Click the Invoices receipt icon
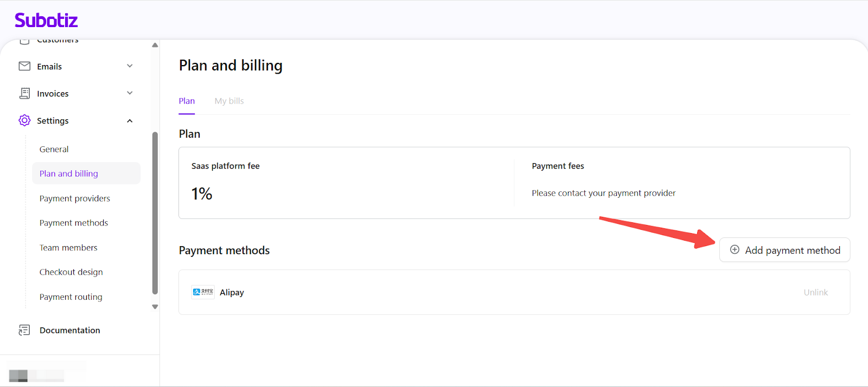 coord(24,93)
